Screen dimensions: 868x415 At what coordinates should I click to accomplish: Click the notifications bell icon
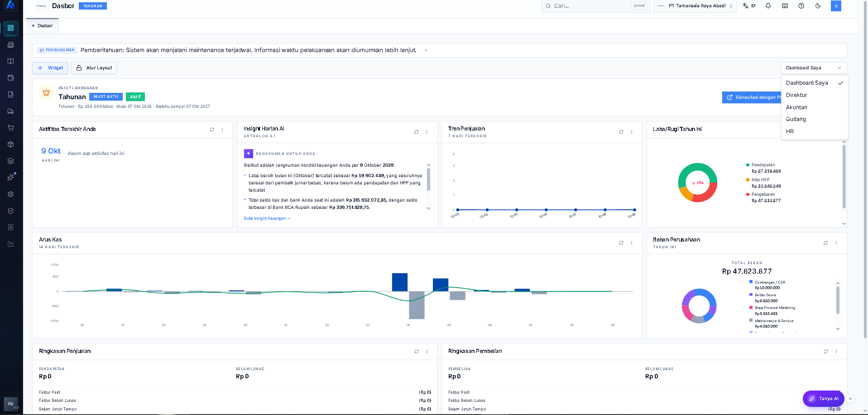click(x=768, y=6)
